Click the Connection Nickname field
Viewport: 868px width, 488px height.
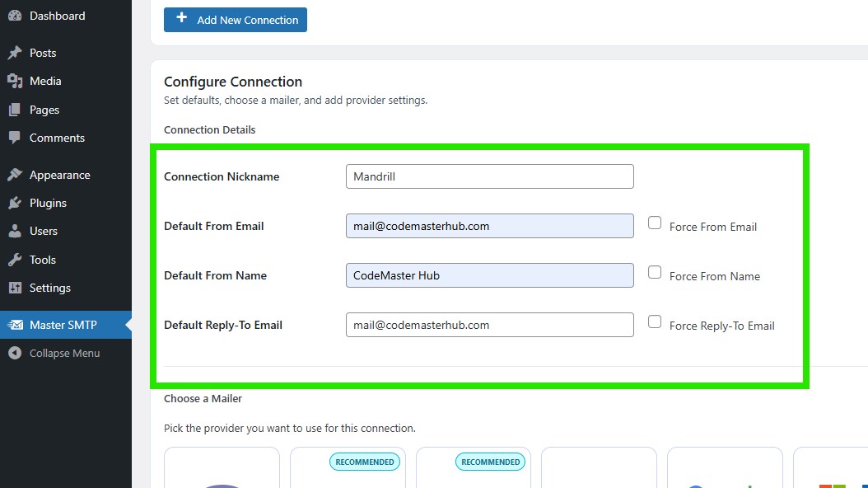[489, 176]
